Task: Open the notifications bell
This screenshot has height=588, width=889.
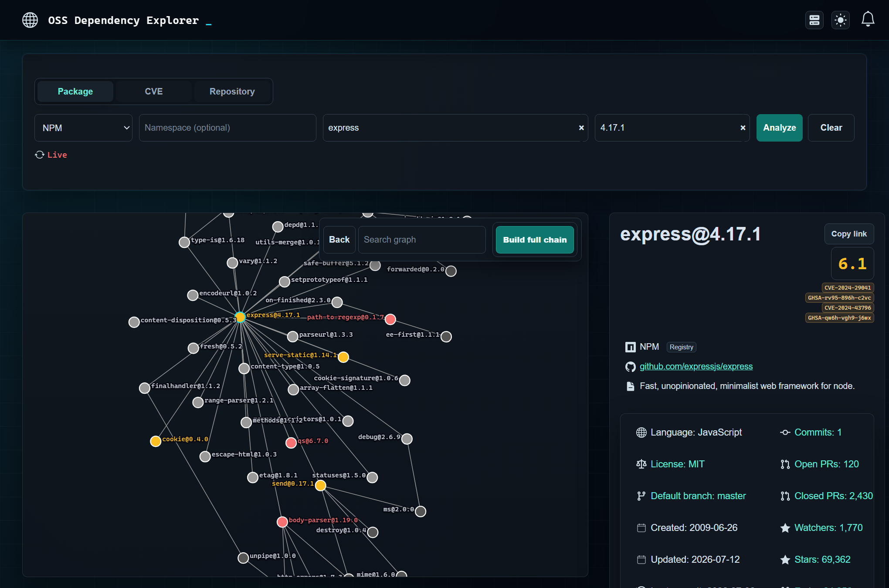Action: pos(868,20)
